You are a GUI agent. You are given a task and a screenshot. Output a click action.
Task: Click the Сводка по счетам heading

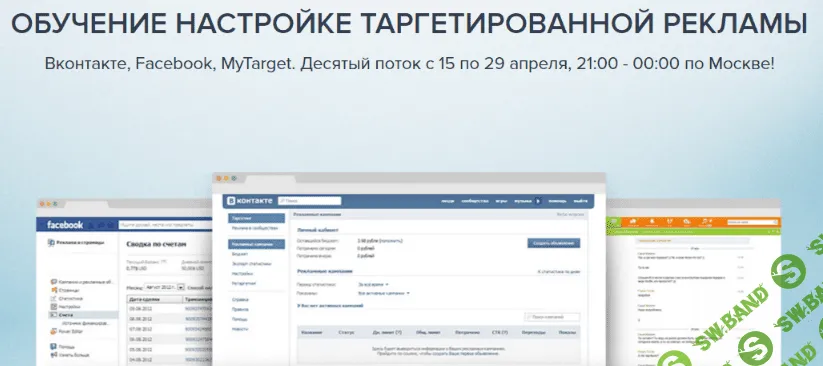[x=156, y=244]
